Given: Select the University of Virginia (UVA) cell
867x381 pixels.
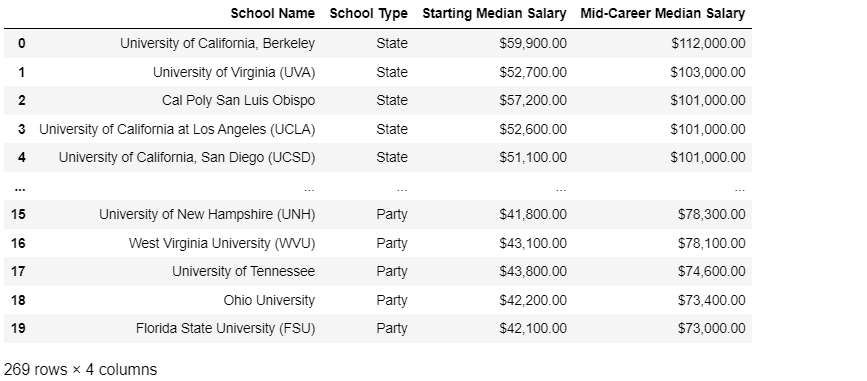Looking at the screenshot, I should [234, 72].
